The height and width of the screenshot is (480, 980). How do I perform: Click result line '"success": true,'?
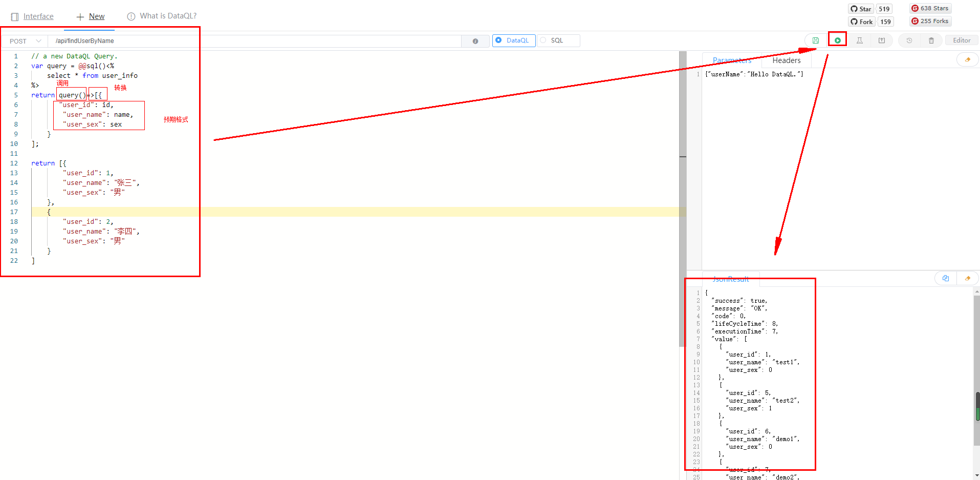point(739,301)
